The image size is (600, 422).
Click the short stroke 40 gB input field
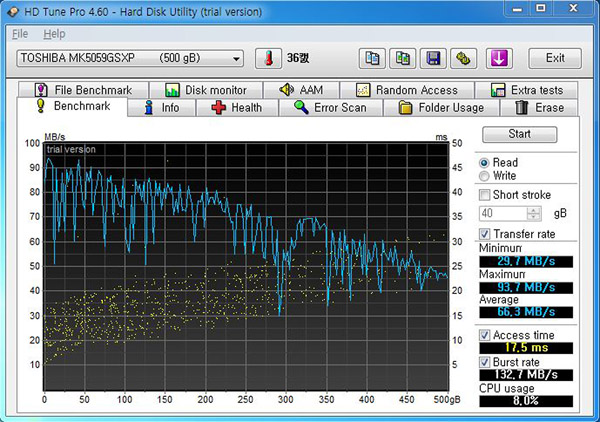[x=503, y=213]
